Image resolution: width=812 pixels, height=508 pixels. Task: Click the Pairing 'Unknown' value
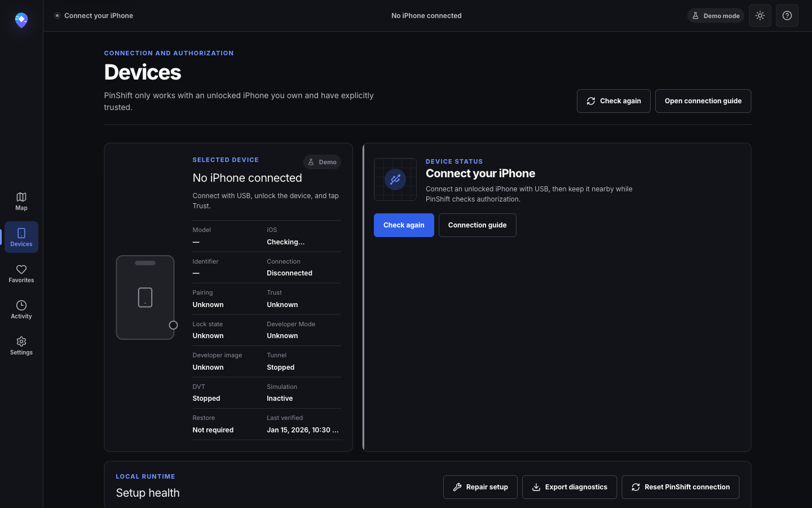(208, 305)
